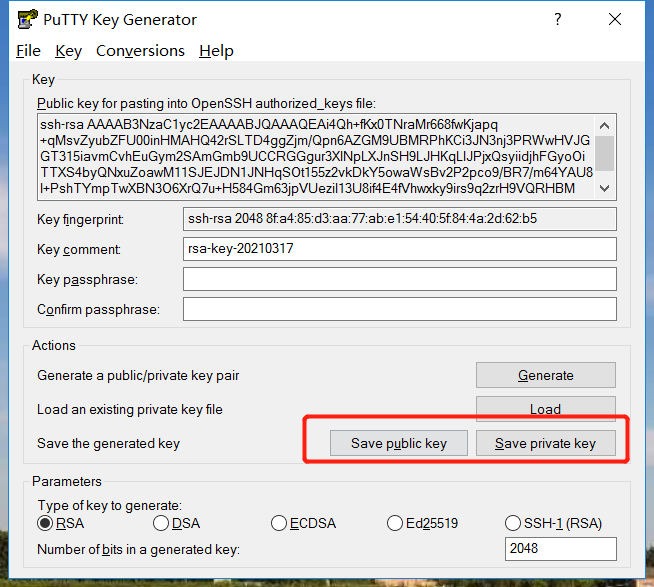Screen dimensions: 654x587
Task: Click the public key scrollbar down arrow
Action: point(605,189)
